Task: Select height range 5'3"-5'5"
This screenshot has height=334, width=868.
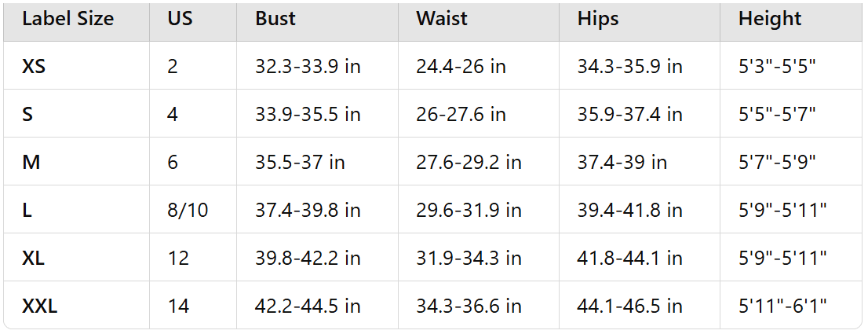Action: 777,67
